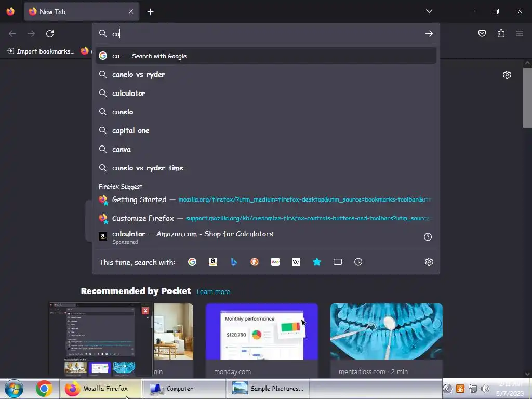Click help icon for sponsored suggestion
532x399 pixels.
(428, 237)
